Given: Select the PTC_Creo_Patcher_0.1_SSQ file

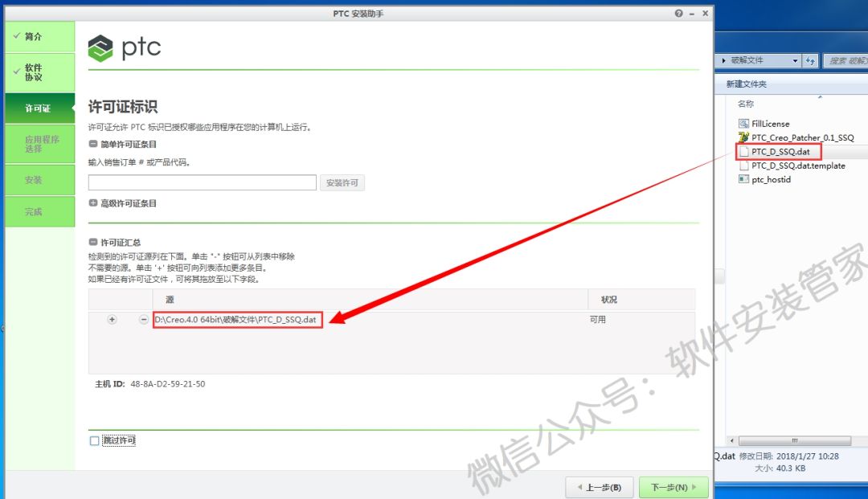Looking at the screenshot, I should (802, 138).
